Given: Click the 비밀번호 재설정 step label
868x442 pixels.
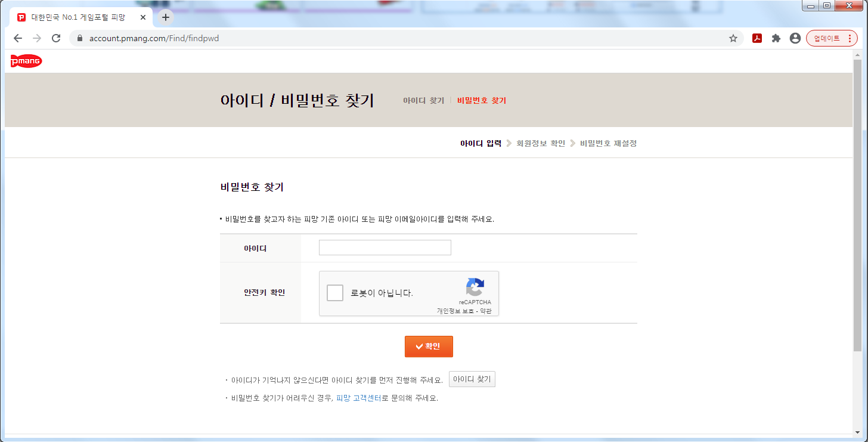Looking at the screenshot, I should pyautogui.click(x=608, y=143).
